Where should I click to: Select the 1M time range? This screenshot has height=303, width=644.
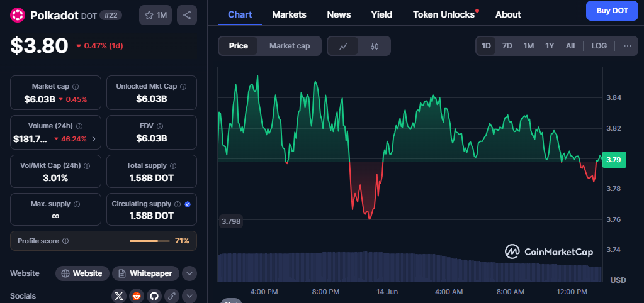point(529,46)
